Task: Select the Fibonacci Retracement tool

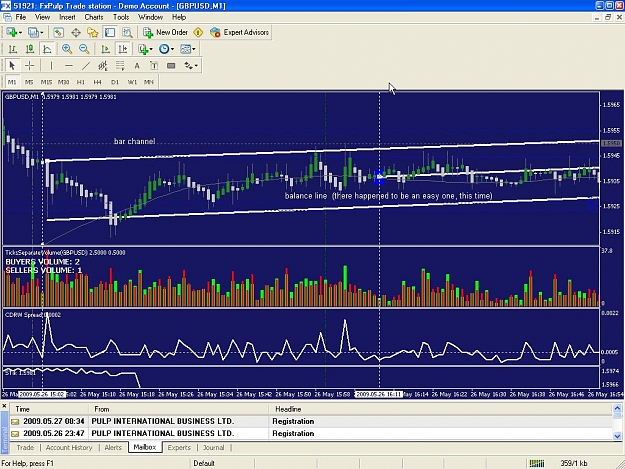Action: (120, 66)
